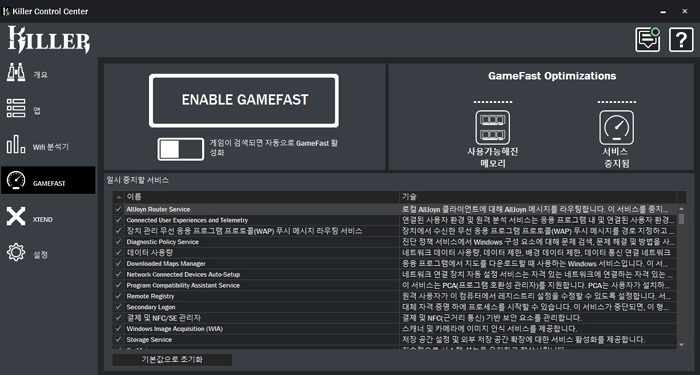Viewport: 700px width, 375px height.
Task: Uncheck Windows Image Acquisition (WIA) checkbox
Action: (118, 329)
